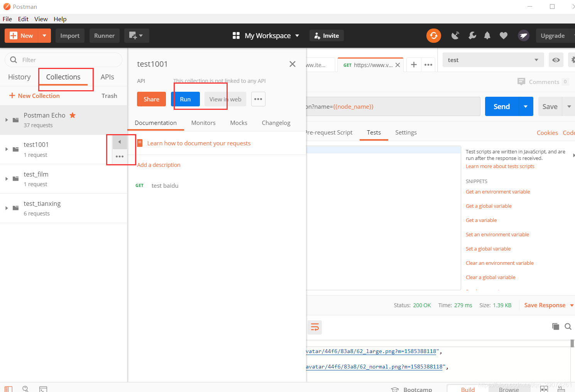Open the File menu
Image resolution: width=575 pixels, height=392 pixels.
tap(7, 19)
